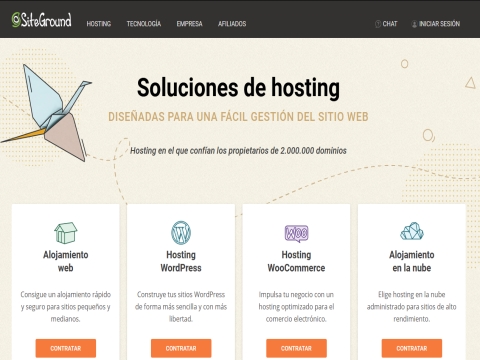The height and width of the screenshot is (360, 480).
Task: Click the house icon for Alojamiento web
Action: [x=66, y=233]
